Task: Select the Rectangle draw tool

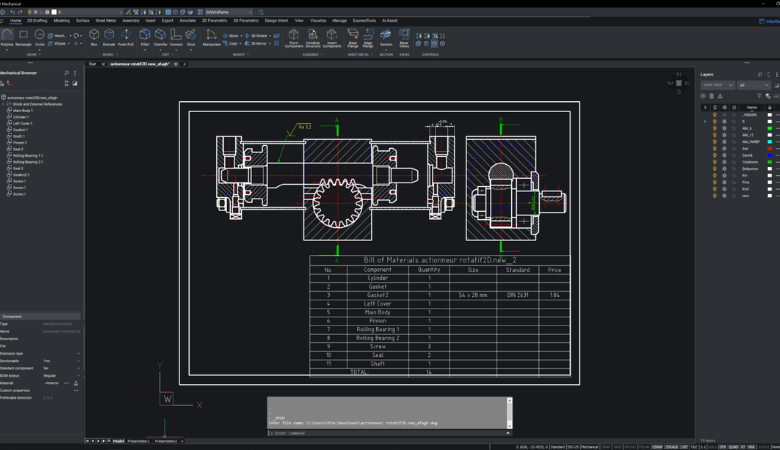Action: [23, 38]
